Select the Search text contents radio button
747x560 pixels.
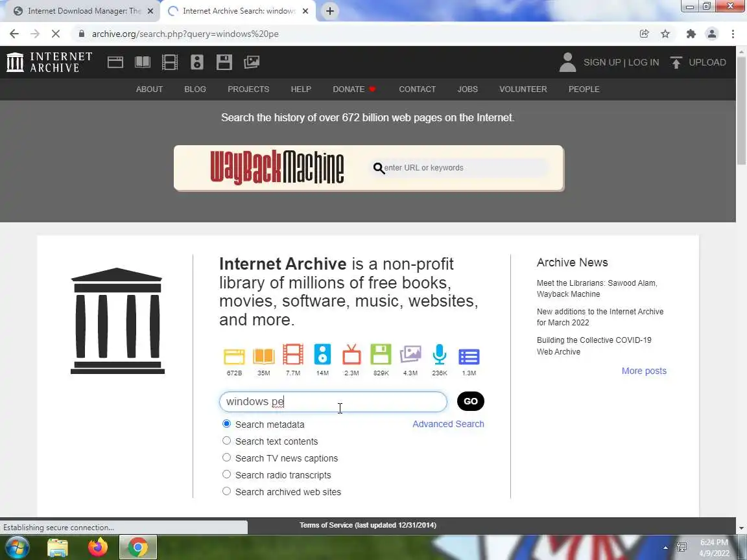(x=227, y=441)
